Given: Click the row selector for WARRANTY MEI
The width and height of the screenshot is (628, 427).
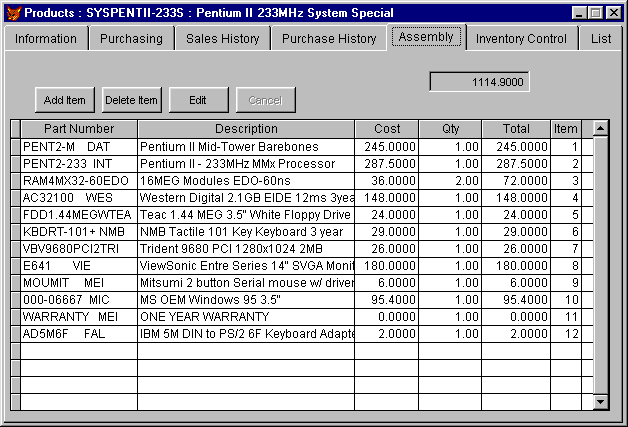Looking at the screenshot, I should pos(15,316).
